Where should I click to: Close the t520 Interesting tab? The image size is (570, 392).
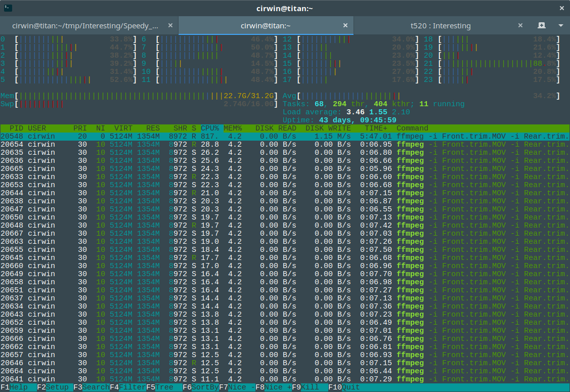click(x=520, y=24)
